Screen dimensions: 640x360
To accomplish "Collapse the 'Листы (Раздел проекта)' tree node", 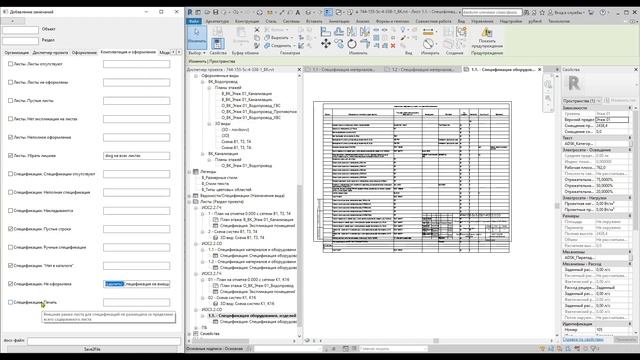I will tap(189, 202).
